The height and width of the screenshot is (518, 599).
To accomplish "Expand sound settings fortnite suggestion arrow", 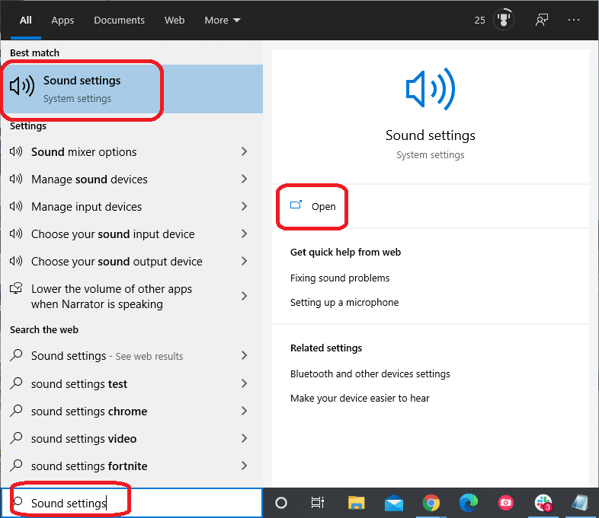I will pyautogui.click(x=244, y=466).
